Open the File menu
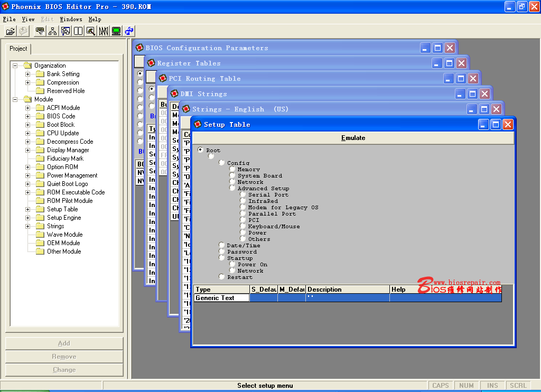 10,20
